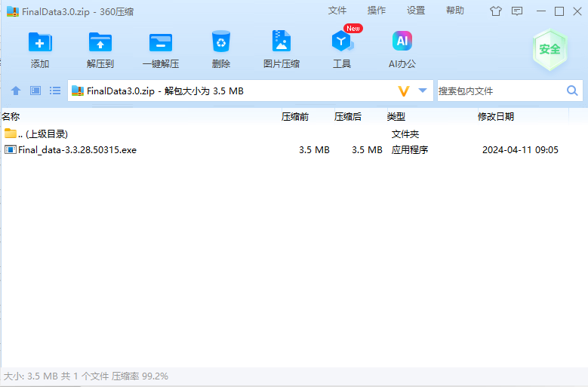Maximize the 360压缩 window
The height and width of the screenshot is (387, 588).
pyautogui.click(x=559, y=11)
